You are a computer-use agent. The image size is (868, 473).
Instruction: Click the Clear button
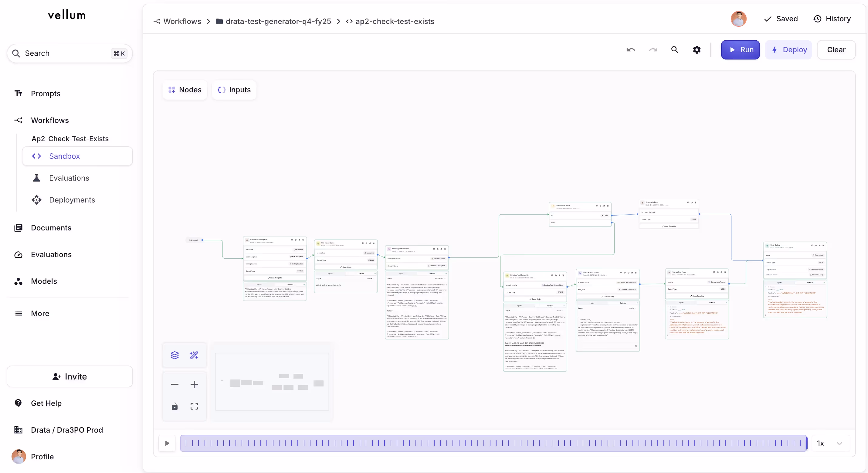point(836,50)
